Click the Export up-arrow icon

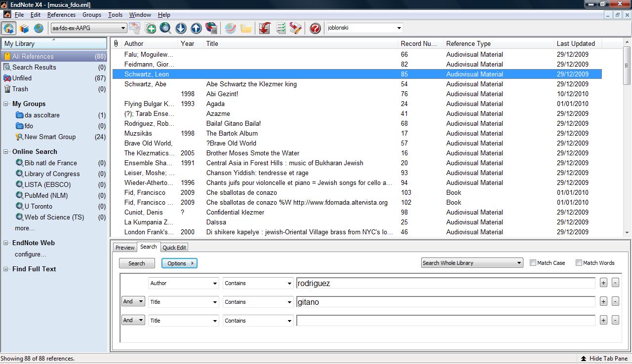(196, 28)
